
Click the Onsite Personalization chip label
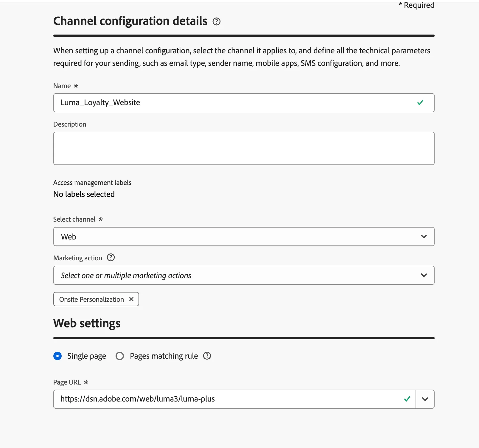[91, 299]
